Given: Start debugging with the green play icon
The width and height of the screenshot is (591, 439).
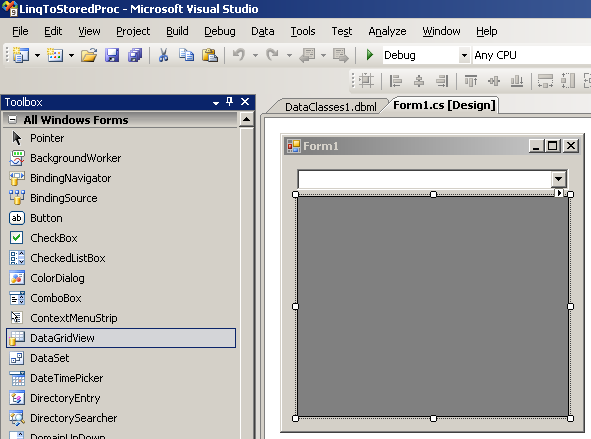Looking at the screenshot, I should [x=370, y=55].
